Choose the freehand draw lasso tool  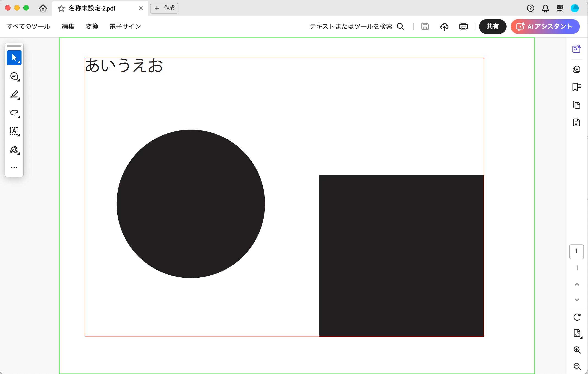click(14, 113)
